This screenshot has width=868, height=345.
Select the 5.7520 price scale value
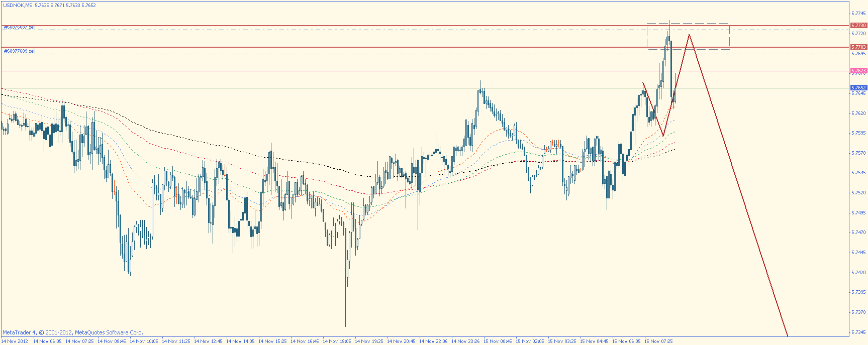click(858, 193)
